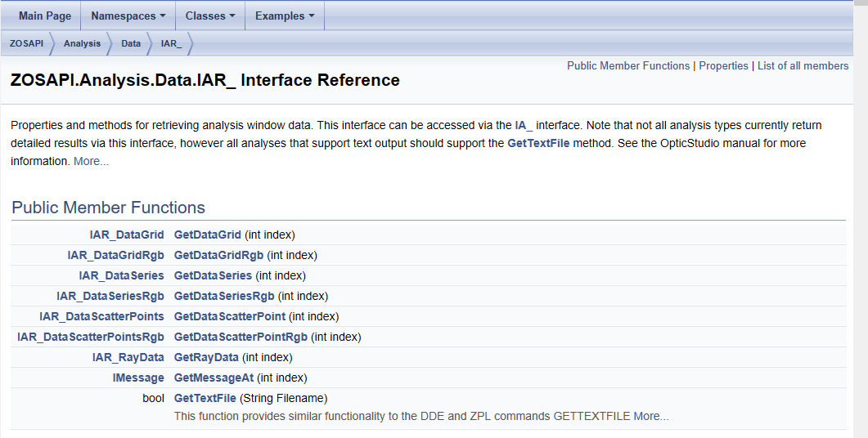Expand the Namespaces dropdown menu

point(128,16)
